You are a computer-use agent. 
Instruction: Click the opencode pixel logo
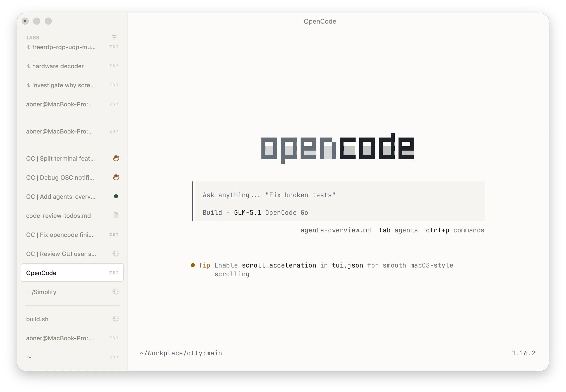pos(338,148)
